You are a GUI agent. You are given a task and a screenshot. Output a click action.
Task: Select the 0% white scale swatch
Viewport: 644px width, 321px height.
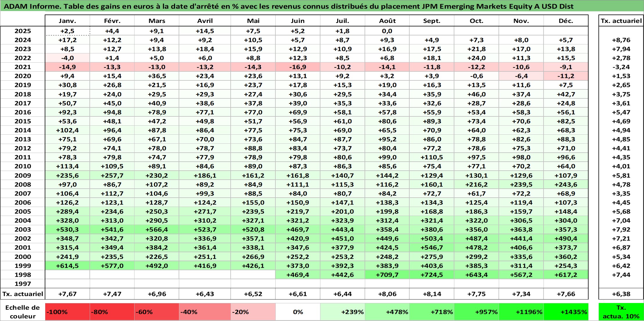[x=298, y=312]
